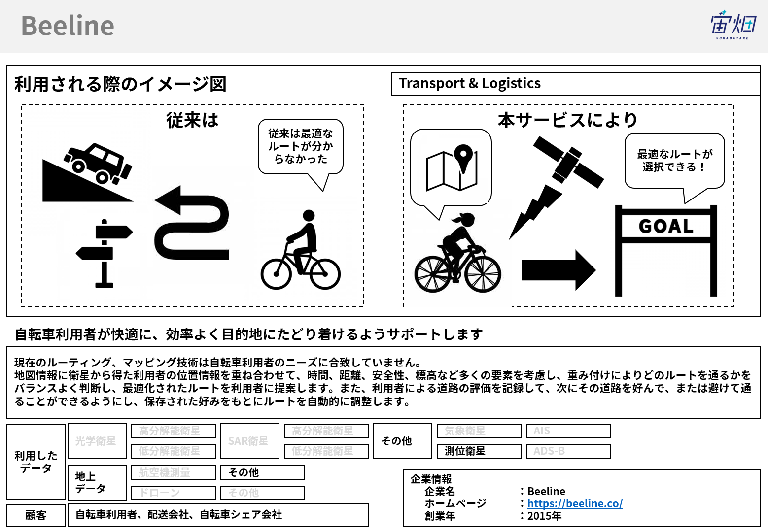768x532 pixels.
Task: Click the "従来は" panel heading
Action: (x=192, y=120)
